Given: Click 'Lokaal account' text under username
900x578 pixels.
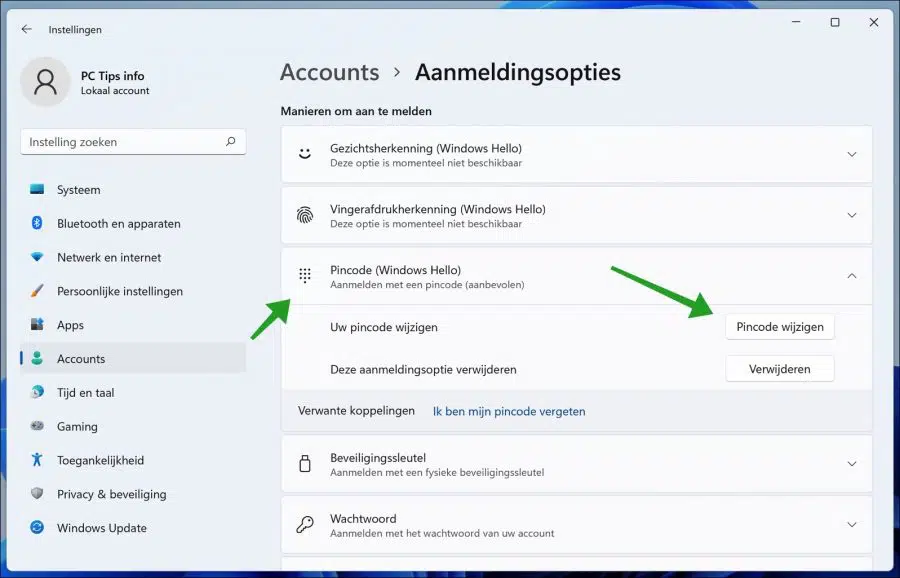Looking at the screenshot, I should pyautogui.click(x=115, y=91).
